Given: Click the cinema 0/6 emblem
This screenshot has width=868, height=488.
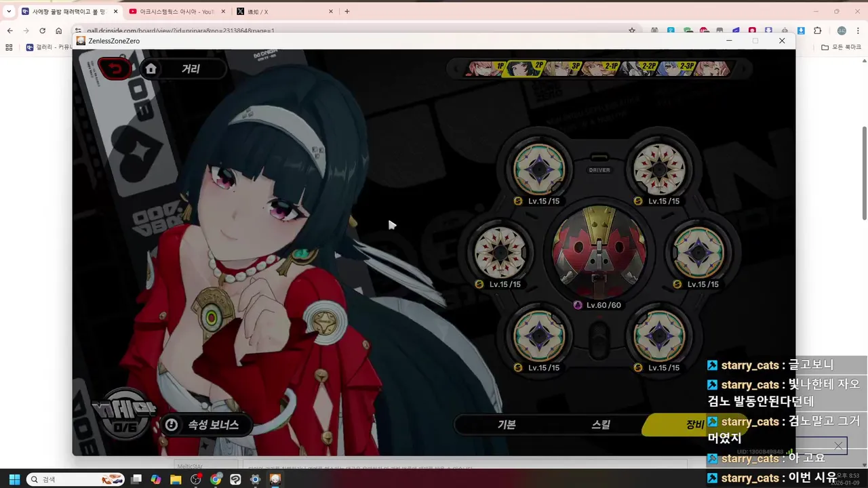Looking at the screenshot, I should pos(125,413).
